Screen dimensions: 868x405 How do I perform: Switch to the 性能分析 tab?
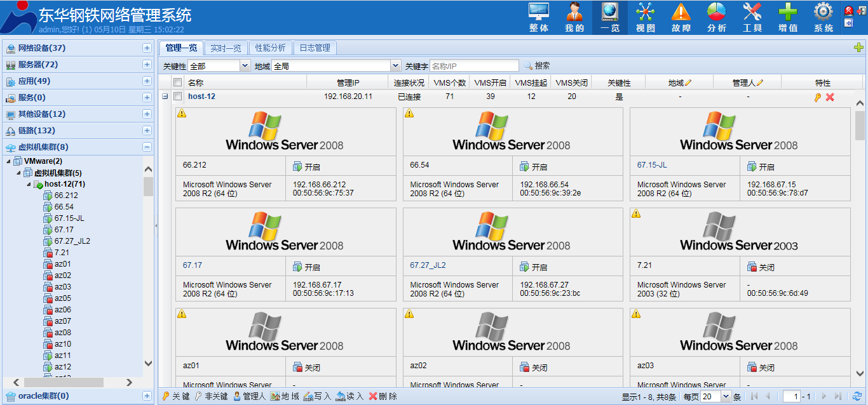tap(270, 48)
